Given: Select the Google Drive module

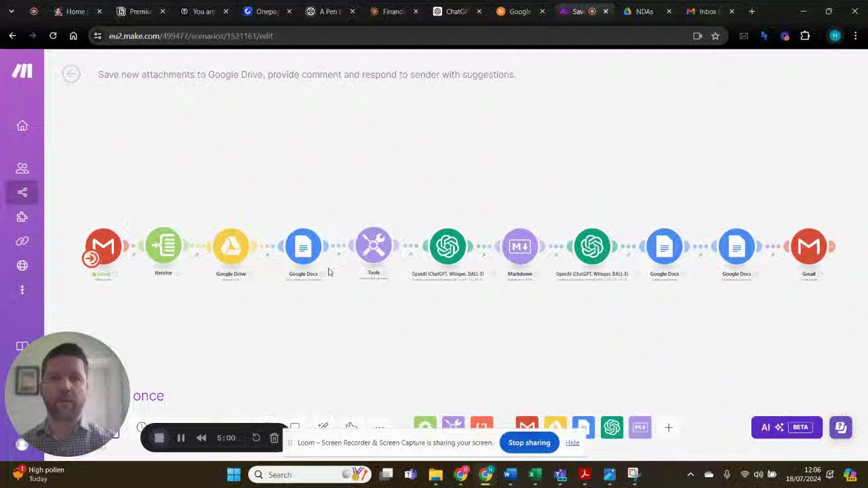Looking at the screenshot, I should pyautogui.click(x=231, y=246).
